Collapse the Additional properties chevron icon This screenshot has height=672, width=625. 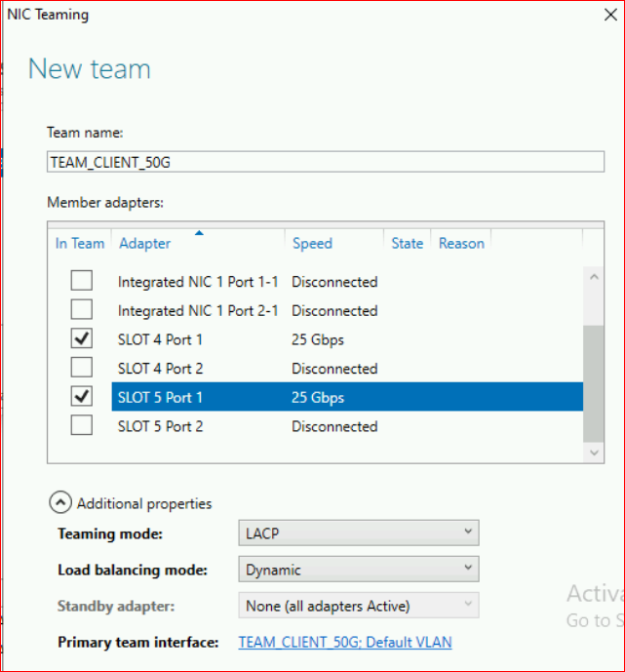click(60, 502)
